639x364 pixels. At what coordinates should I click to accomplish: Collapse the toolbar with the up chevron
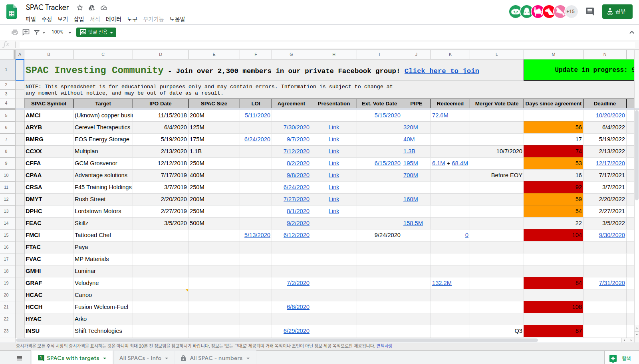pyautogui.click(x=632, y=32)
